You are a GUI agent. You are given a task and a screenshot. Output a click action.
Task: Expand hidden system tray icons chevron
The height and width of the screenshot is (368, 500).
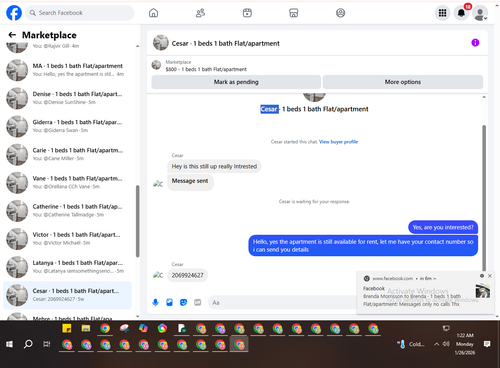click(436, 344)
